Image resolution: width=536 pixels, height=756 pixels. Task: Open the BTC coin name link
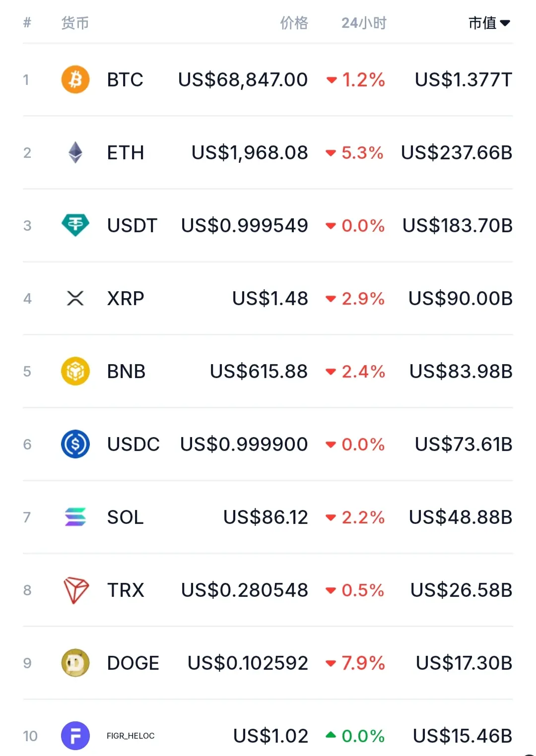pyautogui.click(x=125, y=79)
